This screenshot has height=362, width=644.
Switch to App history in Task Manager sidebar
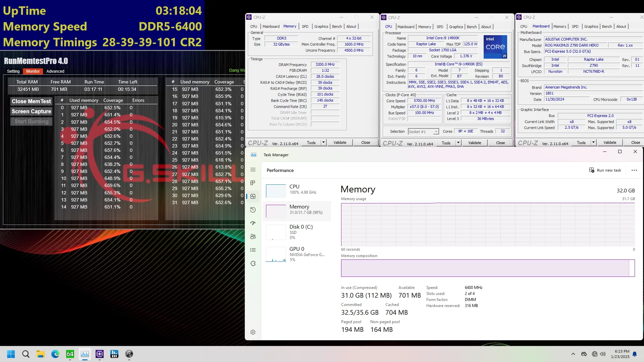point(253,210)
